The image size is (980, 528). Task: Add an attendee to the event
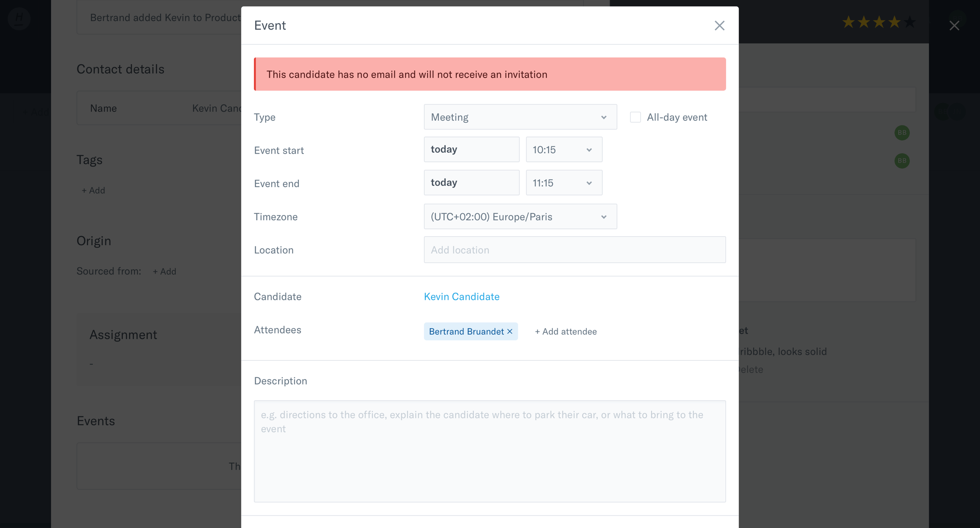coord(566,331)
